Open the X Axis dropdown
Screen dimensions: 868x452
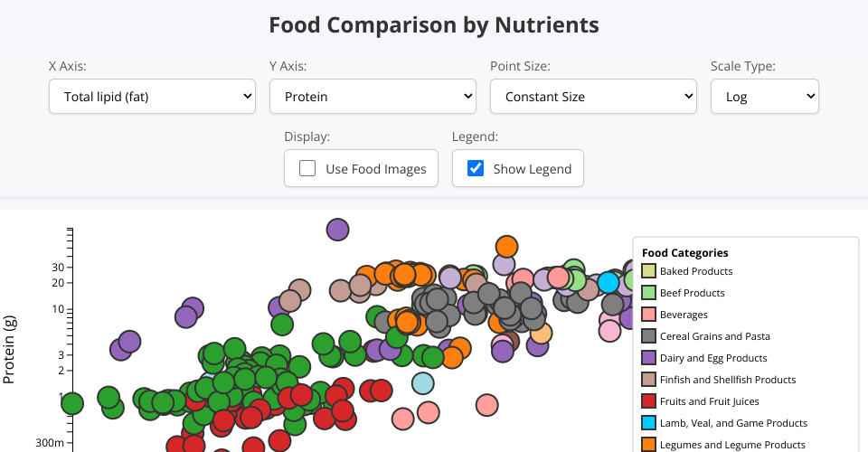coord(152,97)
